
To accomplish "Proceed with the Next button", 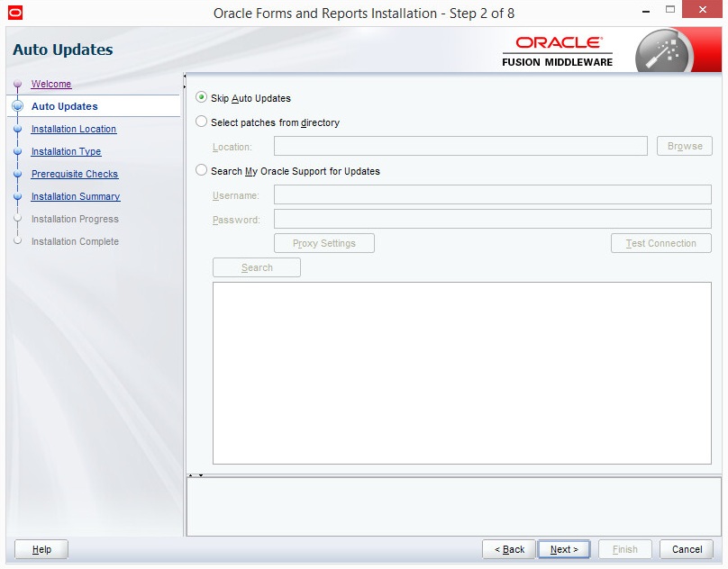I will (x=564, y=549).
